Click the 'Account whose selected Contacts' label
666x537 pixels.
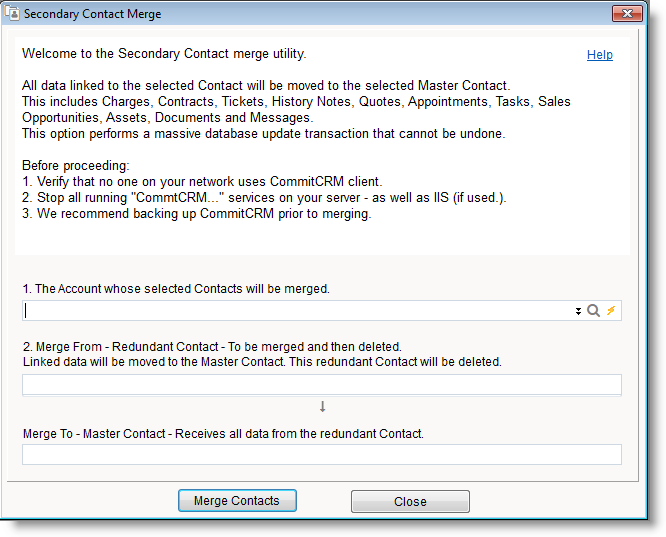coord(176,289)
